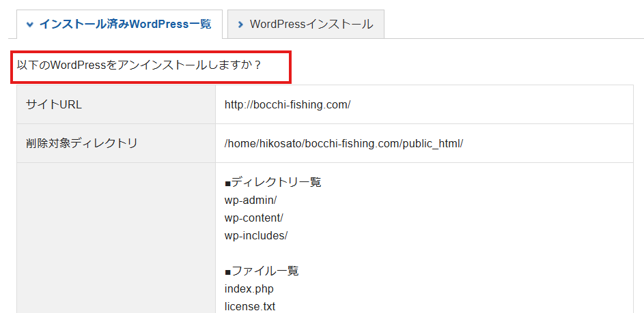
Task: Select the wp-admin/ directory entry
Action: pos(250,200)
